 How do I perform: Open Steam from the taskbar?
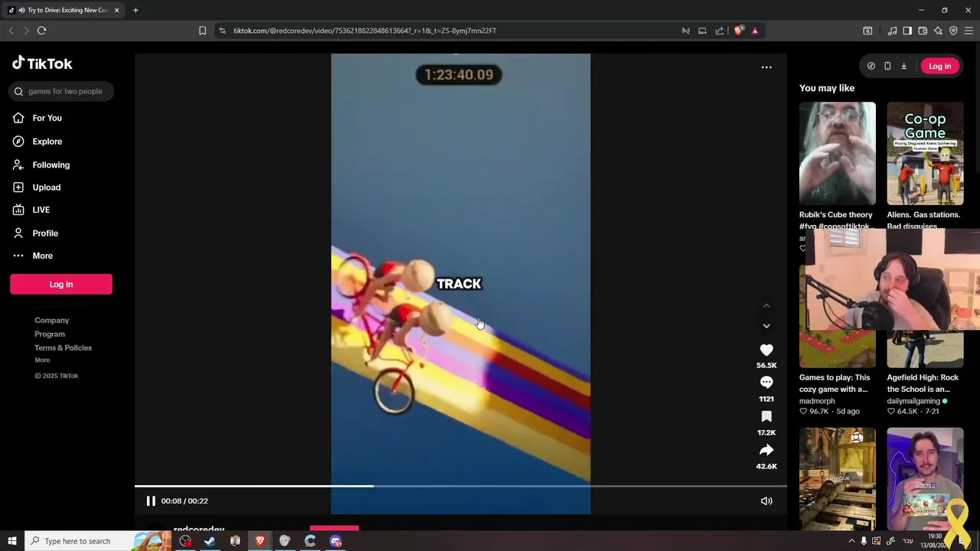[x=210, y=541]
